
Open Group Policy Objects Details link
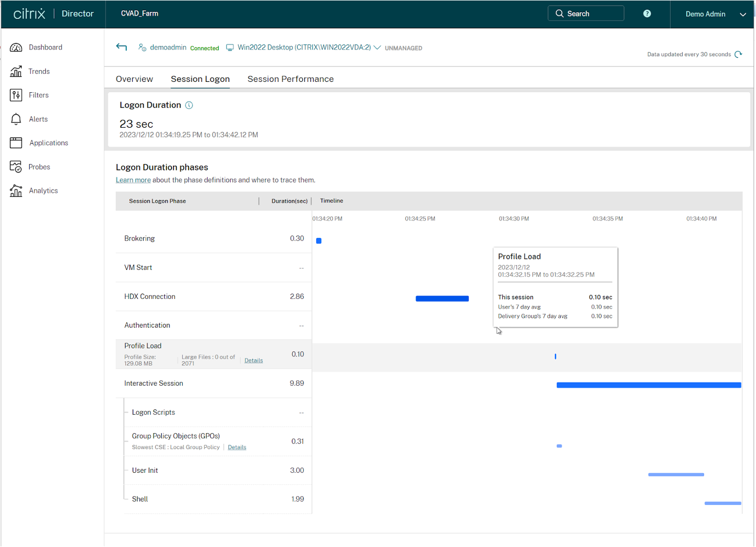(x=237, y=447)
